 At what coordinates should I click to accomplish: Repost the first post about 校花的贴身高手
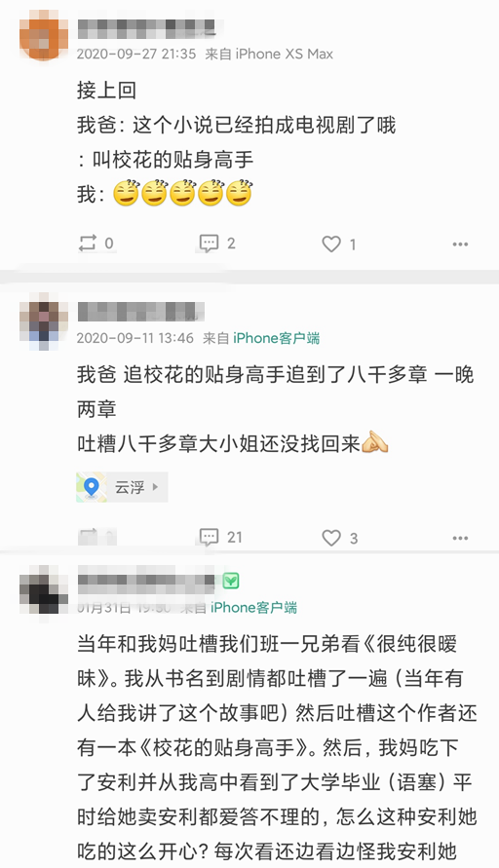tap(96, 243)
